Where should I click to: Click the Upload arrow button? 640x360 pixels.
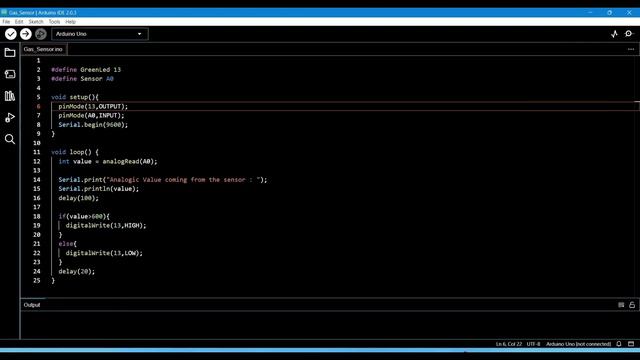(26, 34)
